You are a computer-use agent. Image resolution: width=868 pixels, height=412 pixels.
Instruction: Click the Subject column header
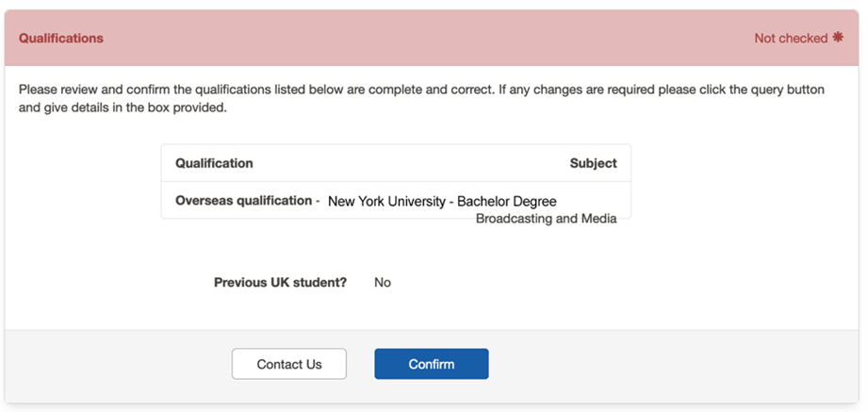(593, 163)
